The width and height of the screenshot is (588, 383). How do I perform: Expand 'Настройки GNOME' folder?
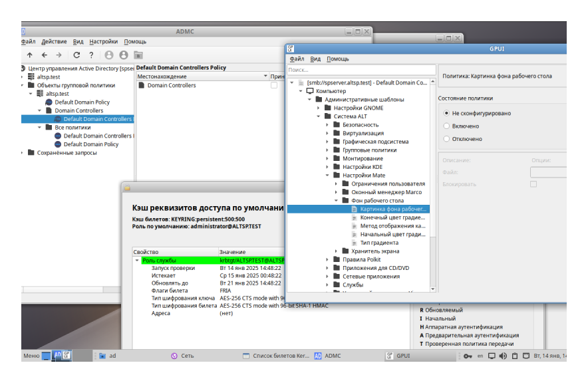319,108
